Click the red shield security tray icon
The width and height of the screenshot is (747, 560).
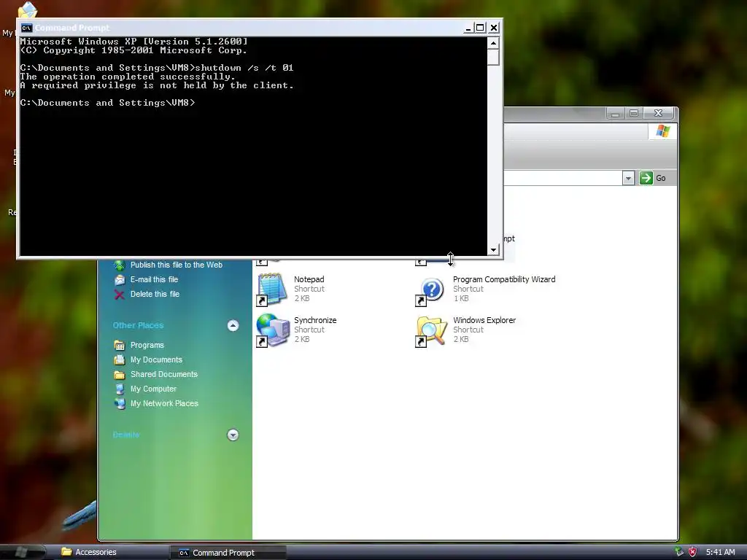tap(693, 552)
